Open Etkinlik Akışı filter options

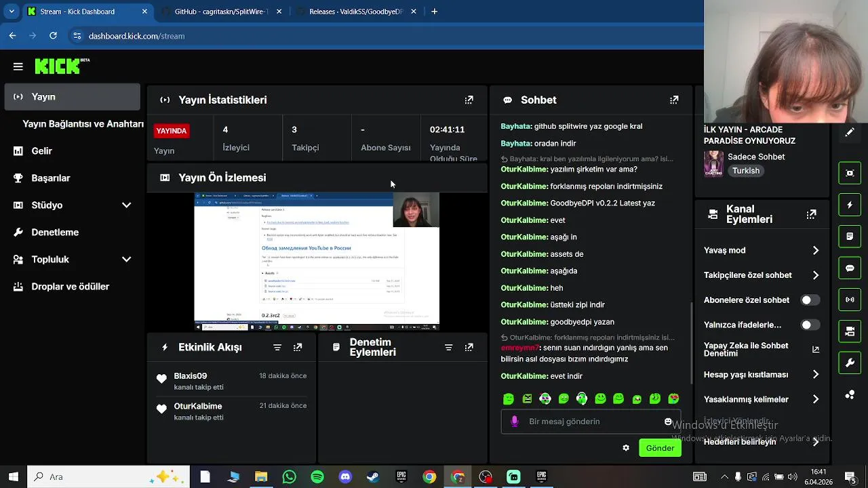tap(277, 347)
